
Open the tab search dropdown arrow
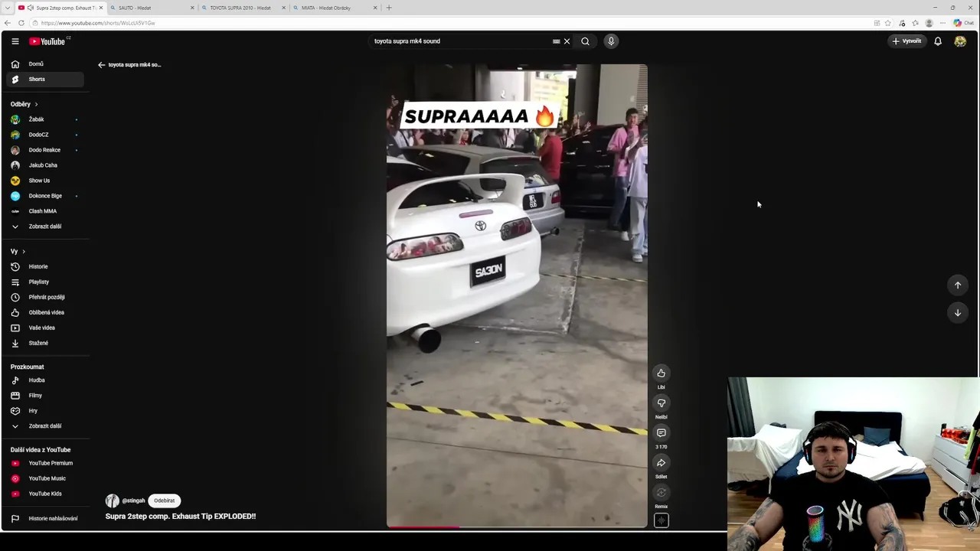8,8
